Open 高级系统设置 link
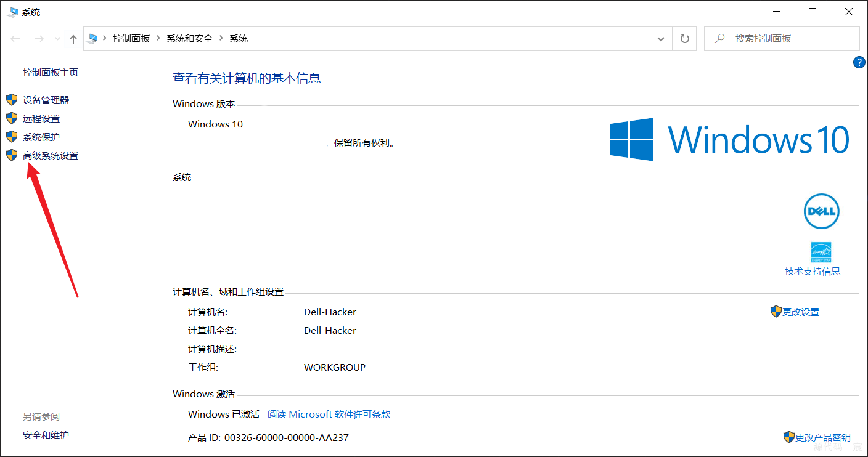 pos(51,156)
